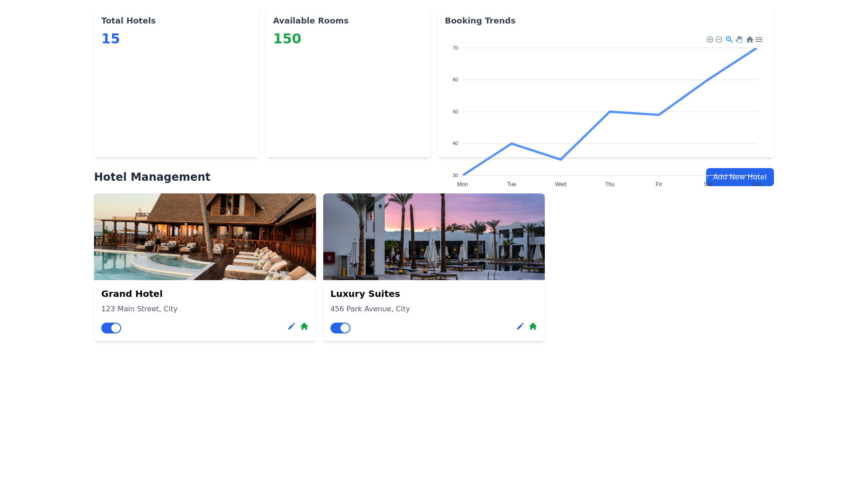The width and height of the screenshot is (868, 488).
Task: Click the Tue label on chart axis
Action: (x=512, y=184)
